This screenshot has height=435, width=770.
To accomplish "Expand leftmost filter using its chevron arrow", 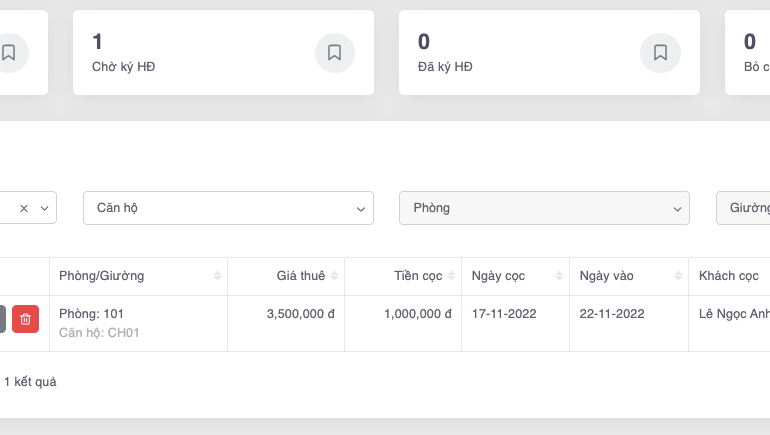I will (x=44, y=208).
